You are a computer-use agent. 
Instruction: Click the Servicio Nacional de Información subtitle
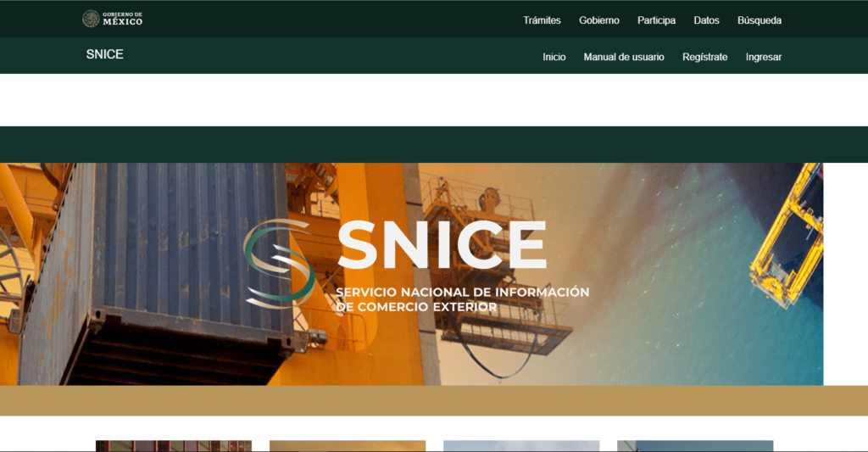coord(462,299)
